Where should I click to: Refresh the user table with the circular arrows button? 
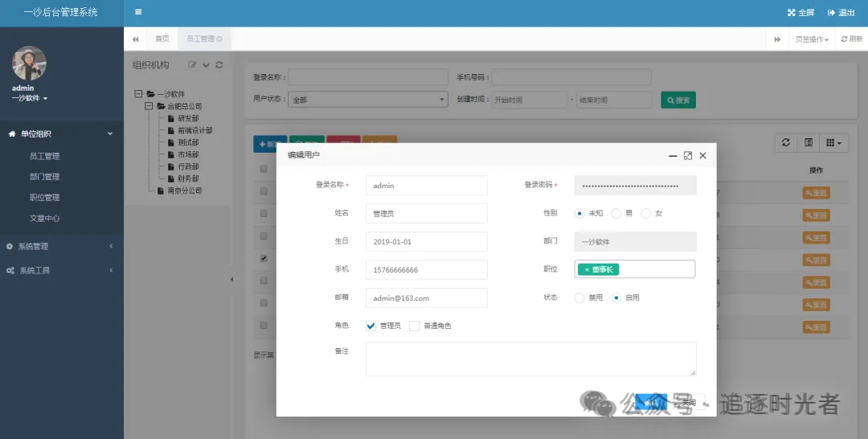[785, 143]
